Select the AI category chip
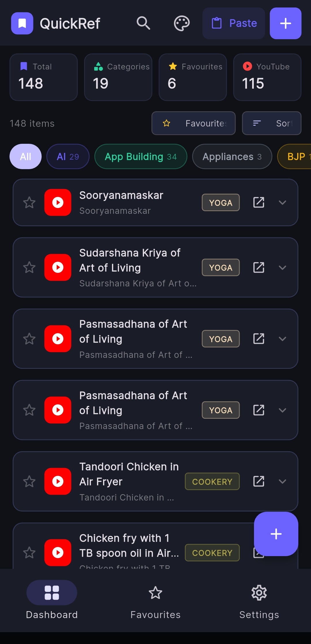The width and height of the screenshot is (311, 644). 68,156
